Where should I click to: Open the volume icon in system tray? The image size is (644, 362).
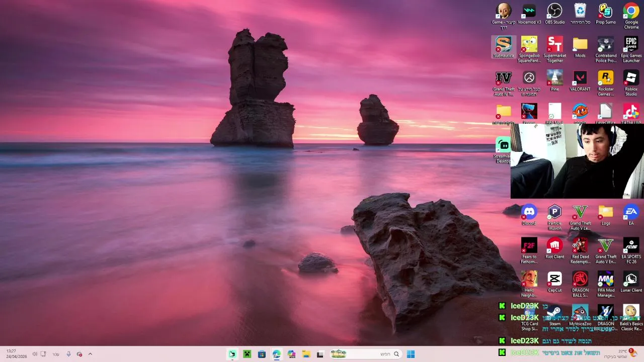34,354
